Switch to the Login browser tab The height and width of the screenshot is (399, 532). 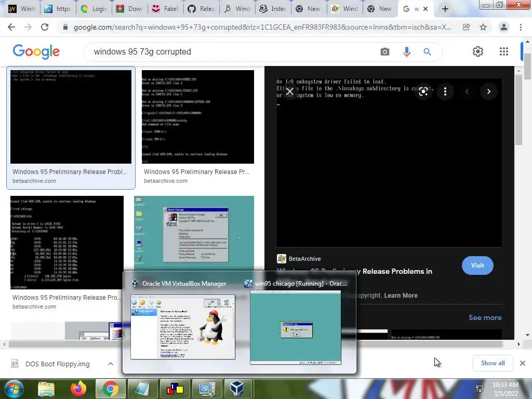tap(94, 9)
